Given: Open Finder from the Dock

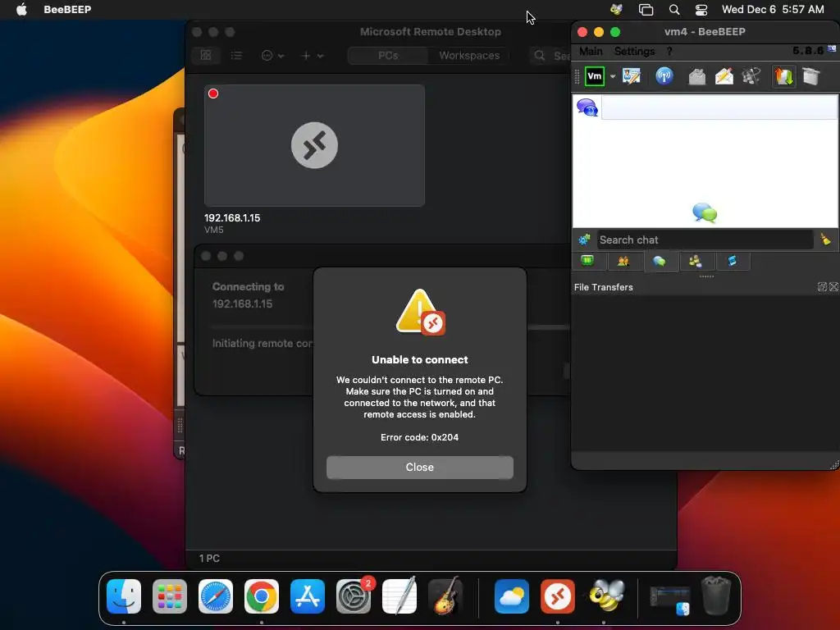Looking at the screenshot, I should [x=124, y=596].
